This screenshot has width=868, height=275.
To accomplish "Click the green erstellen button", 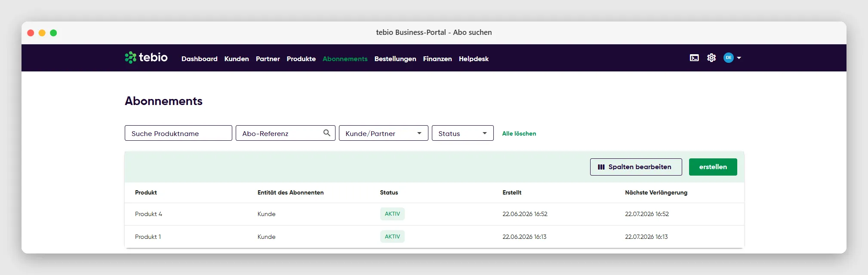I will pos(713,167).
